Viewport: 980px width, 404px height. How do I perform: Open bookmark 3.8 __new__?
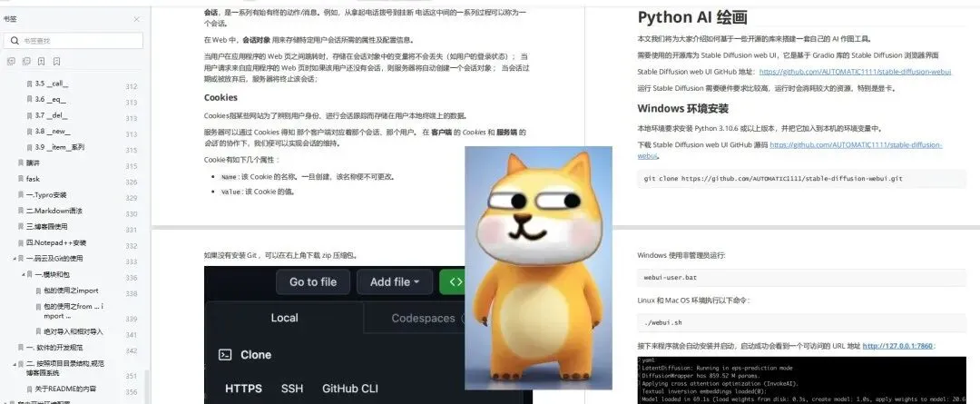coord(53,132)
